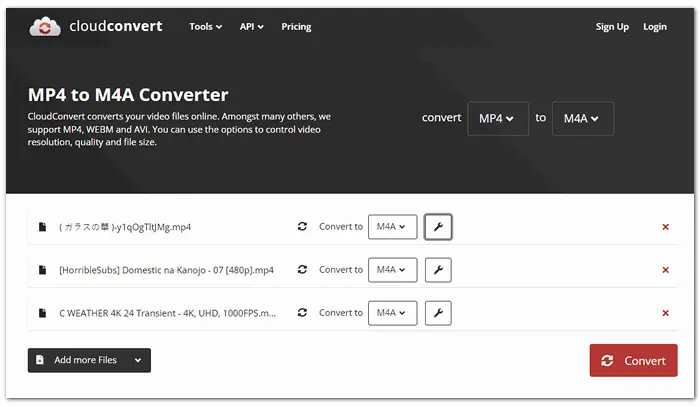
Task: Go to the Pricing page
Action: 296,27
